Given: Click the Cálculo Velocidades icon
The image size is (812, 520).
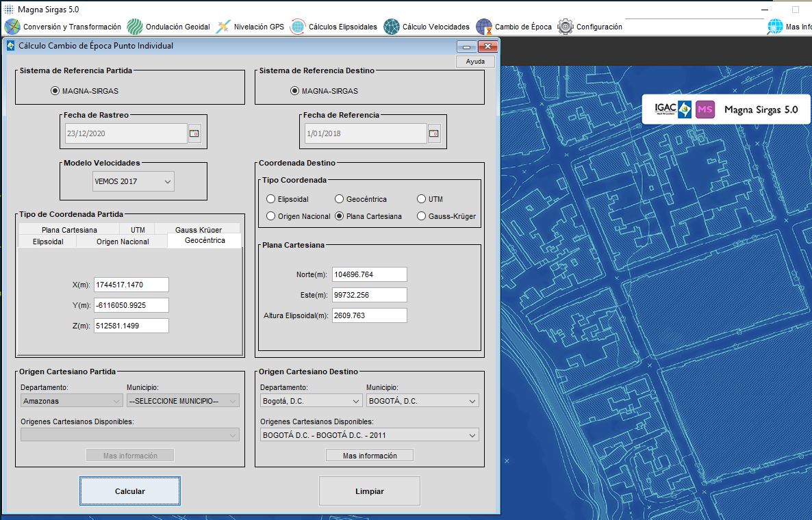Looking at the screenshot, I should pyautogui.click(x=392, y=27).
